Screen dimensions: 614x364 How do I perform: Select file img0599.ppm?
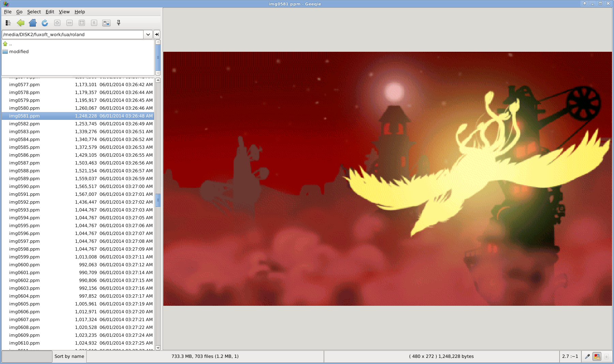click(78, 257)
